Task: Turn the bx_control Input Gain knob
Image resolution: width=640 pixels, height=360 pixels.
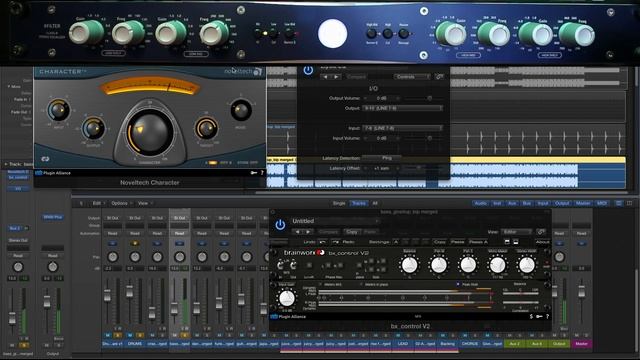Action: pyautogui.click(x=287, y=298)
